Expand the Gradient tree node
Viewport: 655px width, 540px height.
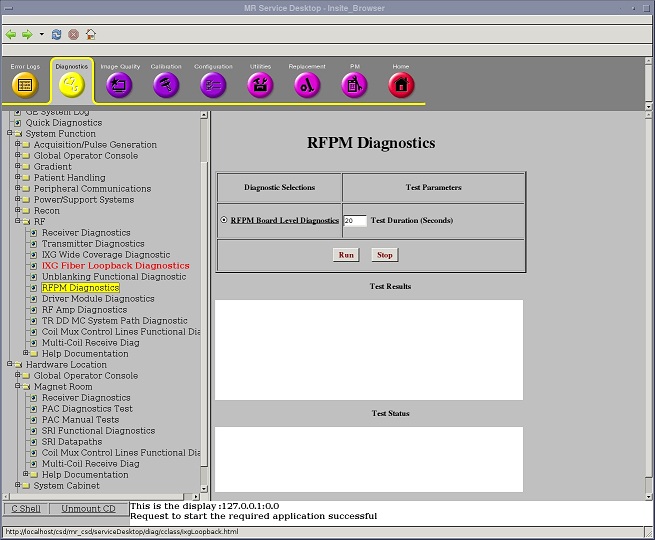18,167
